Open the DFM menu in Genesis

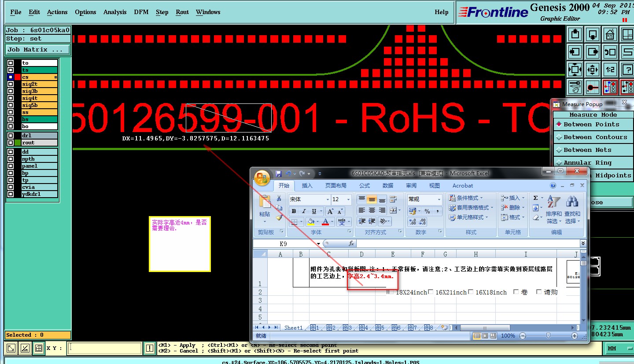[x=141, y=12]
